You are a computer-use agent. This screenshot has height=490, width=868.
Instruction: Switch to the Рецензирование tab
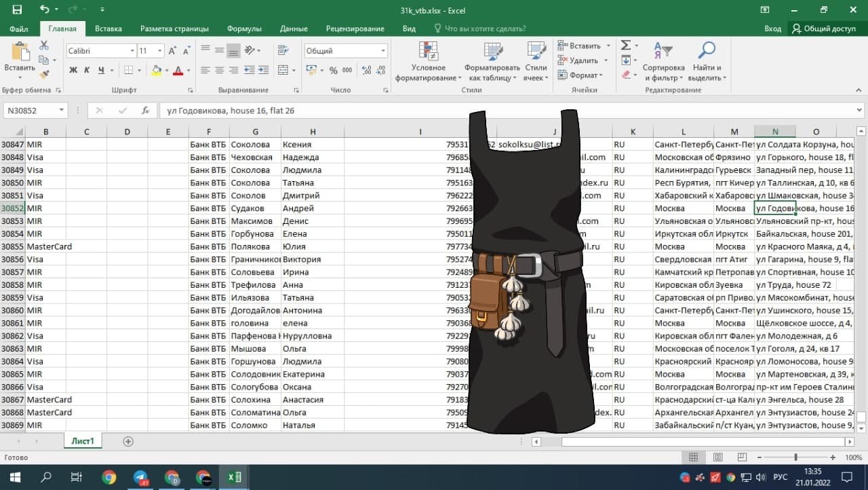tap(355, 29)
